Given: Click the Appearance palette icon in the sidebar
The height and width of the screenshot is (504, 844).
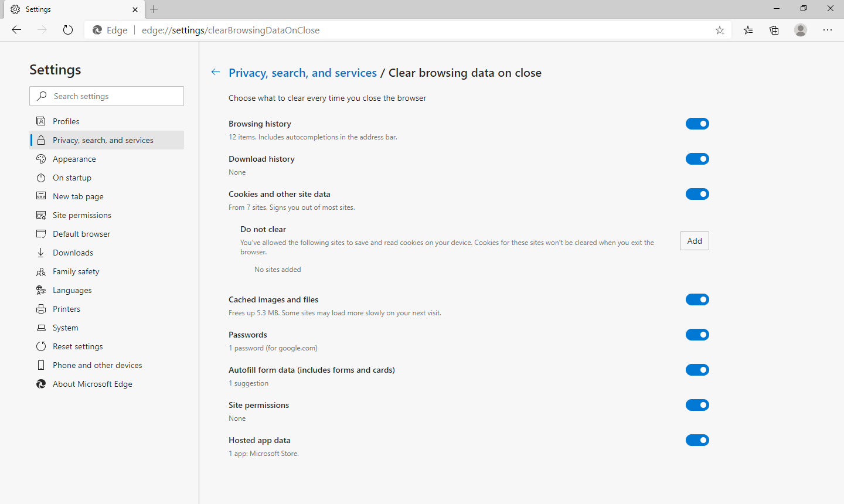Looking at the screenshot, I should [x=41, y=159].
